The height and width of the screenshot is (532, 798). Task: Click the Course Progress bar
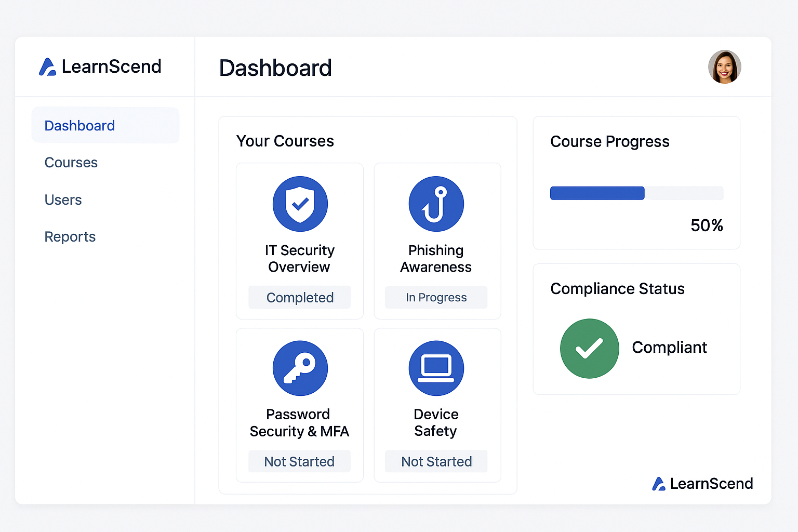click(636, 193)
